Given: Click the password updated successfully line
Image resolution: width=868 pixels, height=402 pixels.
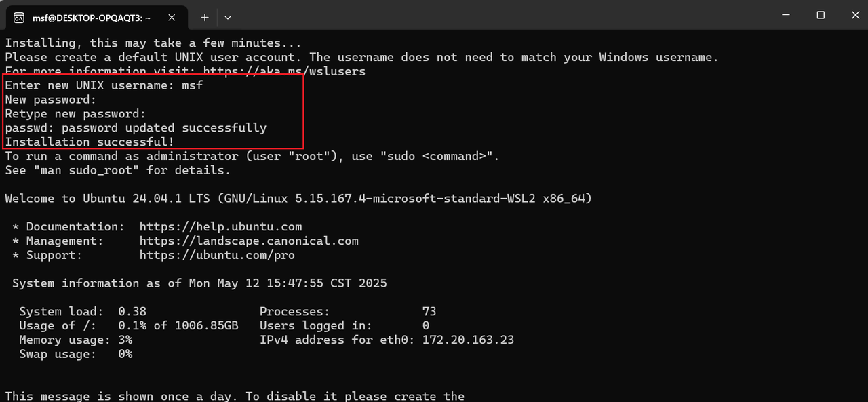Looking at the screenshot, I should [x=136, y=127].
